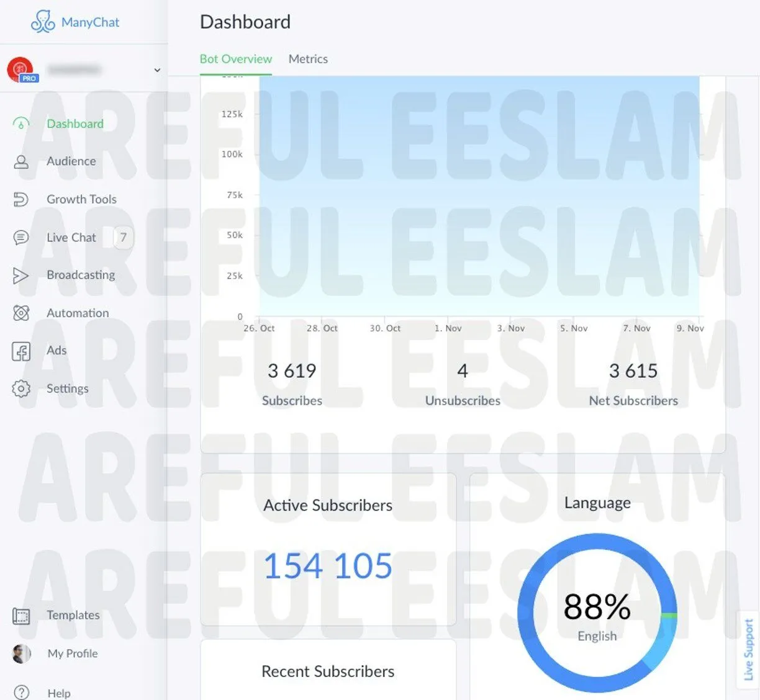Expand the account switcher chevron
This screenshot has height=700, width=760.
pos(157,70)
